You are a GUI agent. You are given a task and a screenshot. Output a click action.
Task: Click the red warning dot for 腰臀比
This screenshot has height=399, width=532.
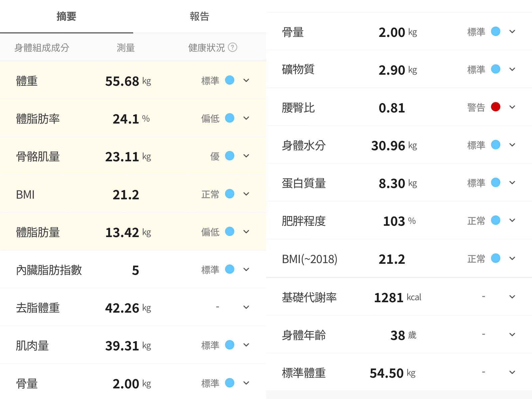(495, 107)
